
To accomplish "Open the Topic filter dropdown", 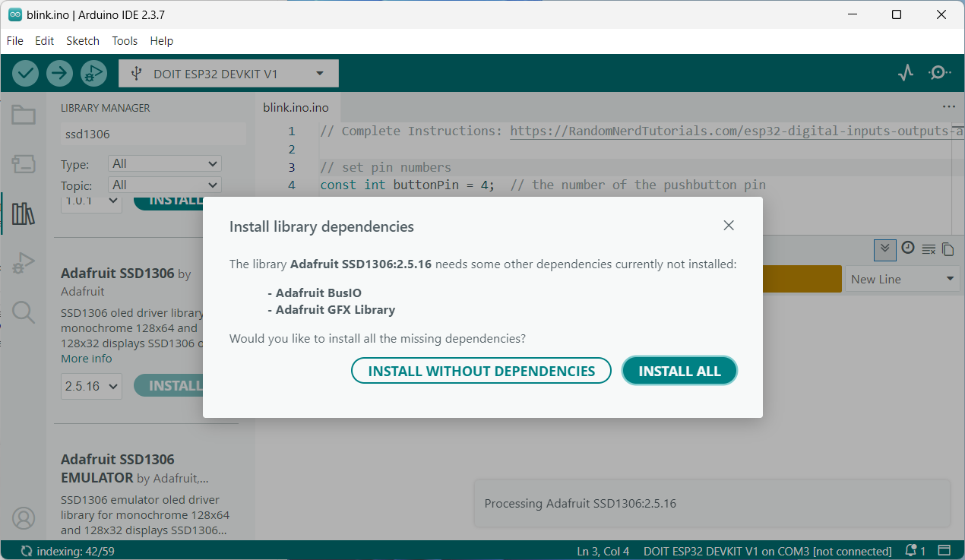I will 165,185.
